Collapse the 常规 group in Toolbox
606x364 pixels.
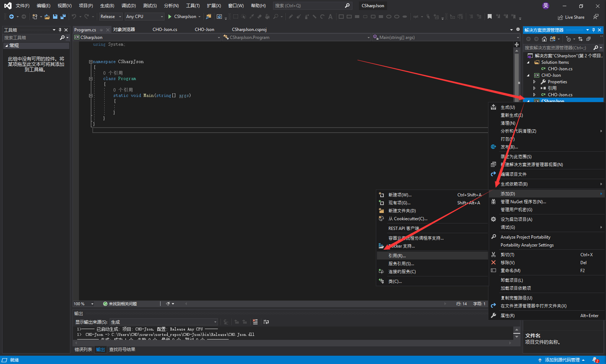pos(6,45)
